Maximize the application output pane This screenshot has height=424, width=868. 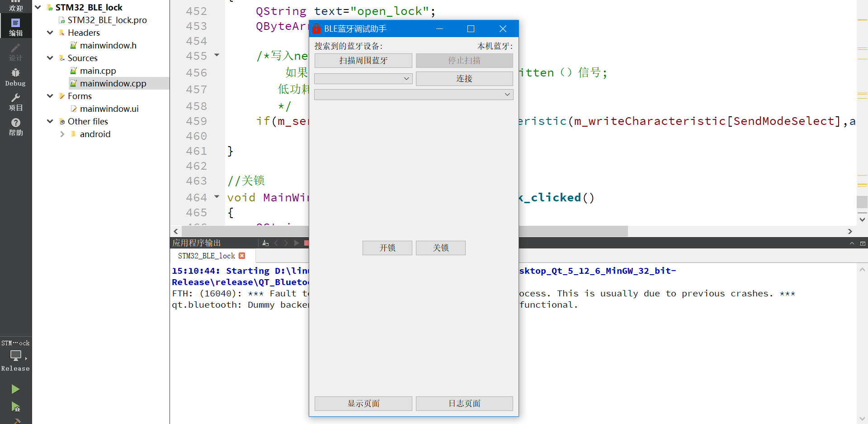tap(863, 243)
